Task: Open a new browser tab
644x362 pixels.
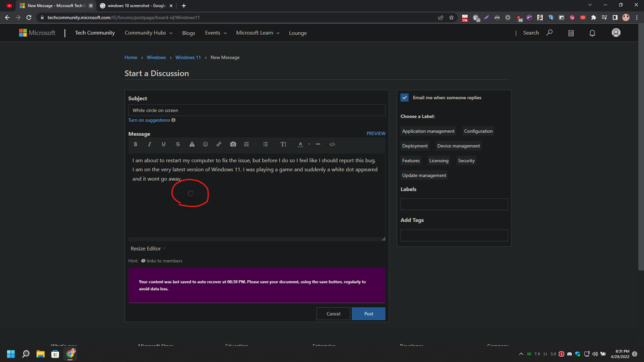Action: 184,6
